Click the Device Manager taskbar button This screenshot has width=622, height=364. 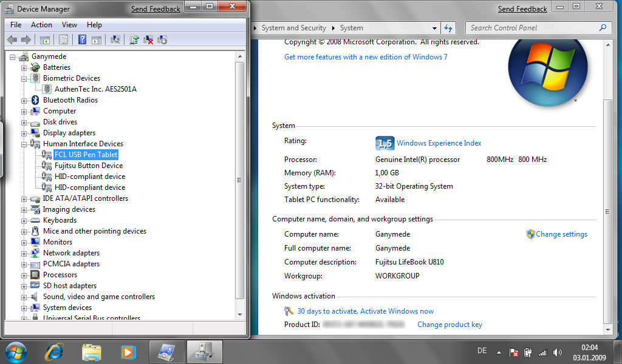[x=204, y=352]
